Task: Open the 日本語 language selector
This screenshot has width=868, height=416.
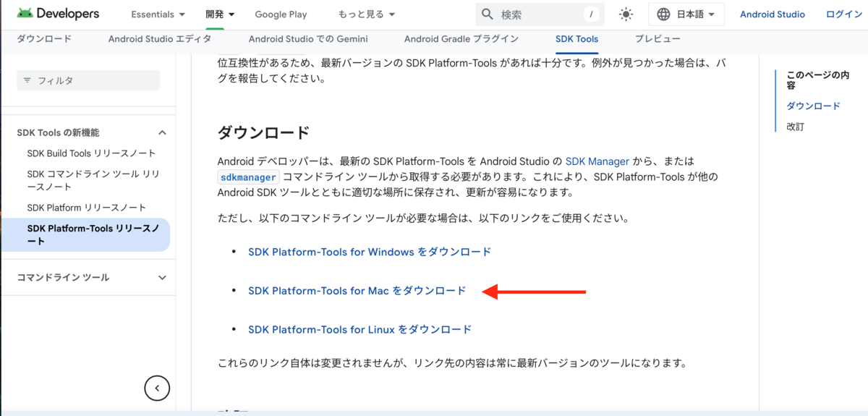Action: click(x=687, y=14)
